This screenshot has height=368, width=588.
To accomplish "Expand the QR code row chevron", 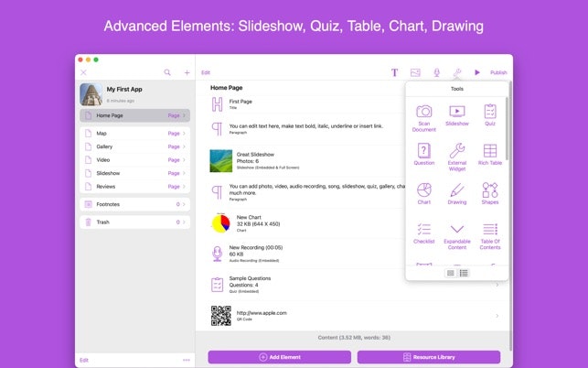I will [497, 316].
